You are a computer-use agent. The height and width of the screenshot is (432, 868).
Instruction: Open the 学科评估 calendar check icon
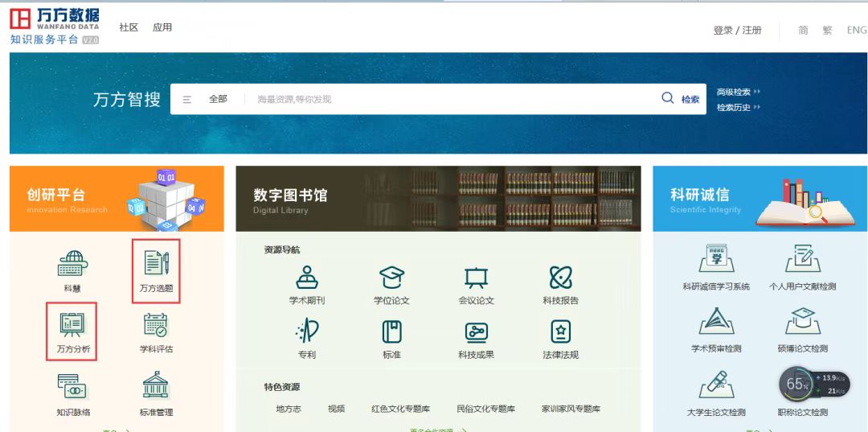(x=156, y=325)
